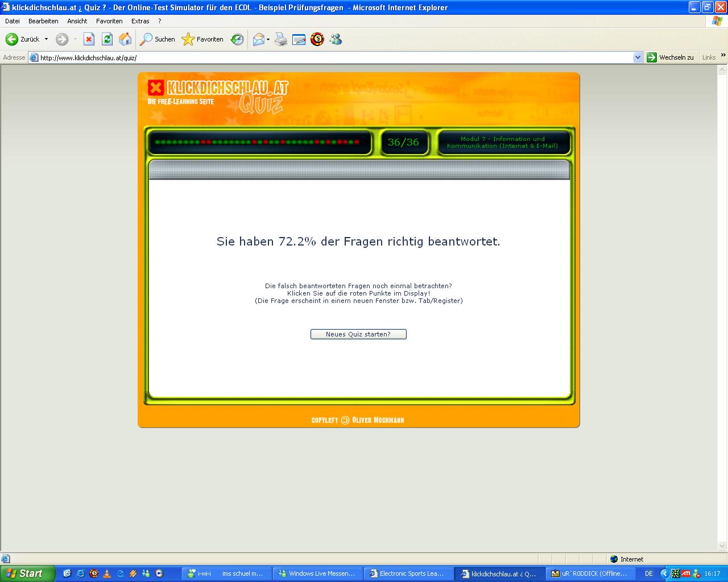Viewport: 728px width, 582px height.
Task: Click the last red dot in quiz display
Action: (357, 142)
